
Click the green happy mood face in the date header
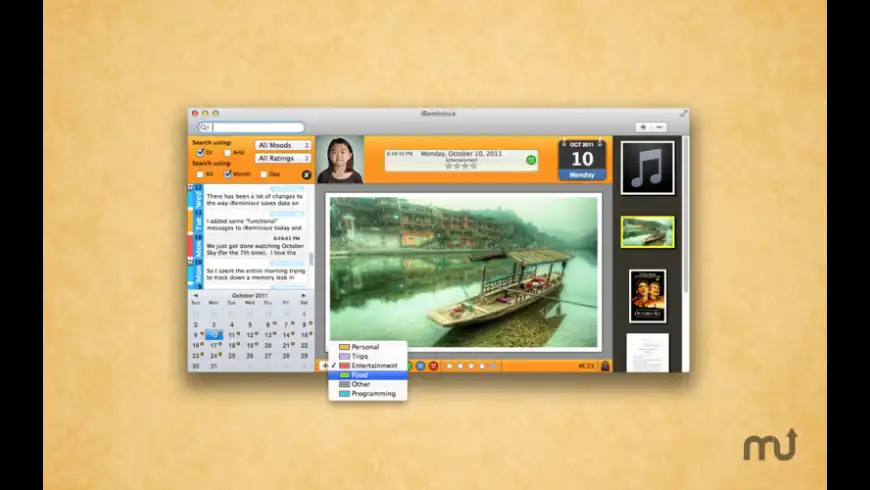(531, 160)
